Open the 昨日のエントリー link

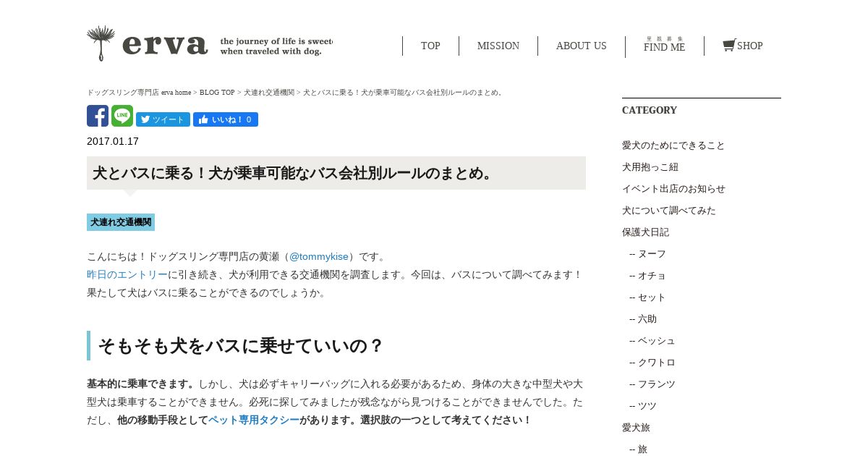click(127, 274)
